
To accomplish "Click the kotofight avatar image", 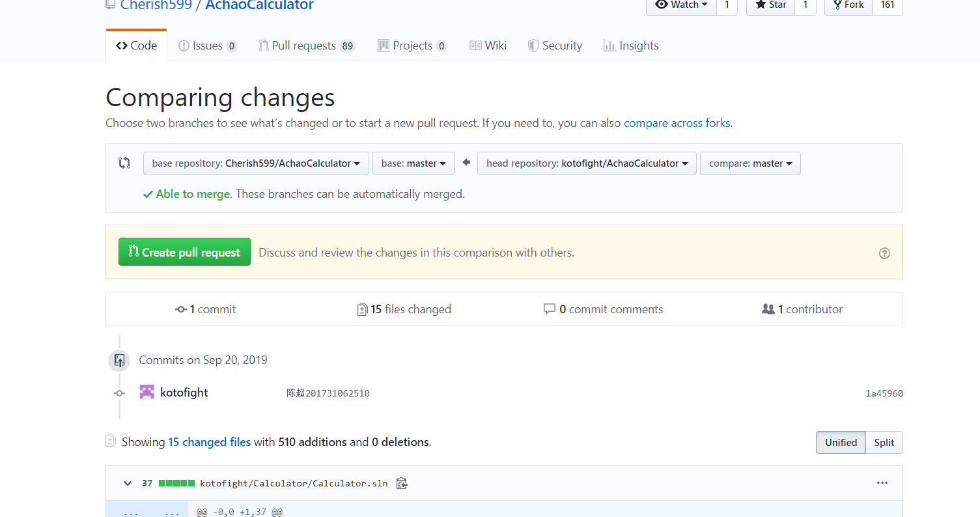I will point(147,392).
